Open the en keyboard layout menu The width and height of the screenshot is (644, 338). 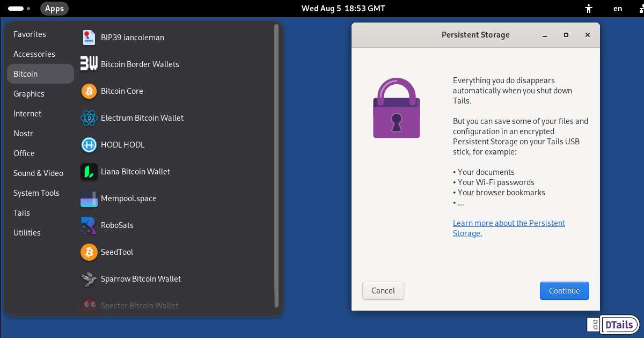618,9
